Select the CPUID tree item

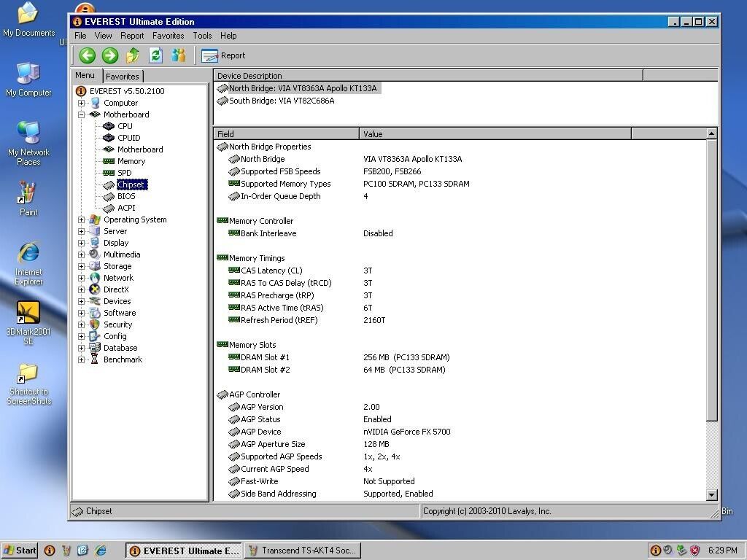click(128, 138)
